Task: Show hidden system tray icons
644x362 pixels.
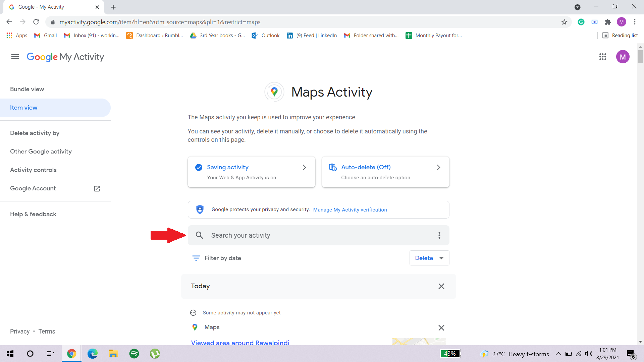Action: tap(558, 354)
